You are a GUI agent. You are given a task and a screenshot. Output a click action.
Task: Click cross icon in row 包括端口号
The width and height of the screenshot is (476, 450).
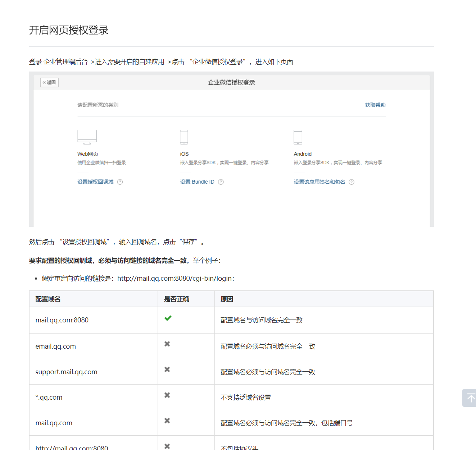[167, 421]
